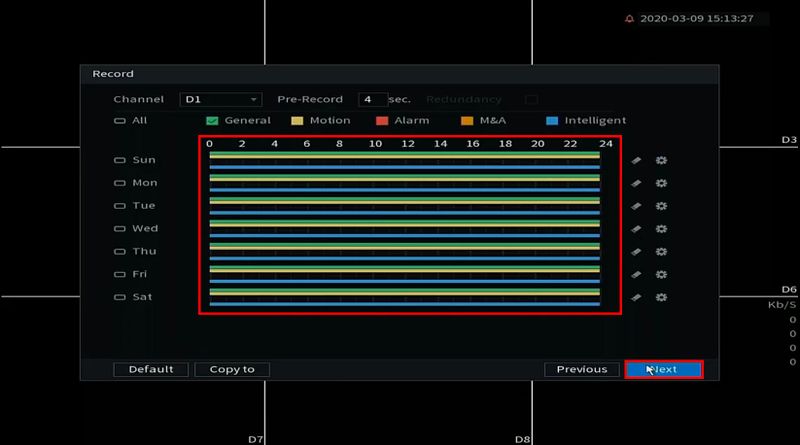Image resolution: width=800 pixels, height=445 pixels.
Task: Click the eraser icon for Thu row
Action: (x=636, y=252)
